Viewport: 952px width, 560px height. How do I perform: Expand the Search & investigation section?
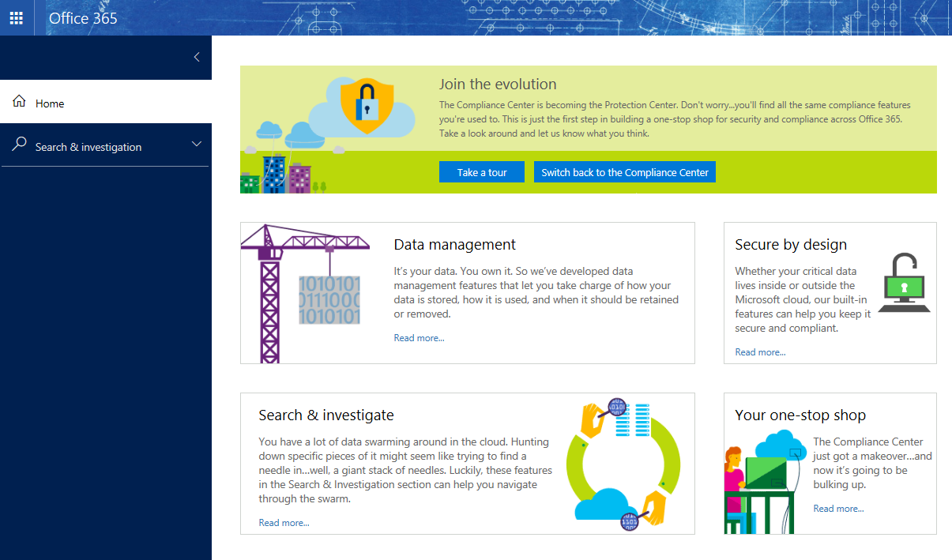click(x=196, y=145)
